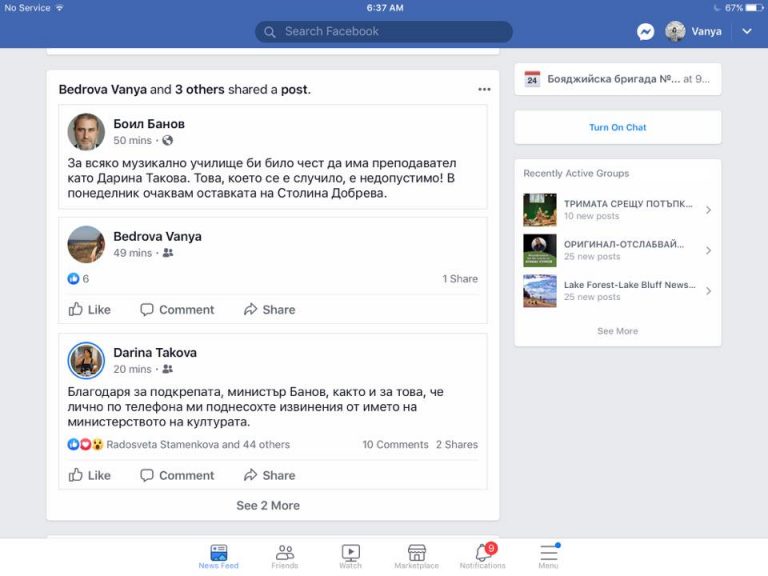Expand See More recently active groups
The width and height of the screenshot is (768, 576).
tap(617, 331)
